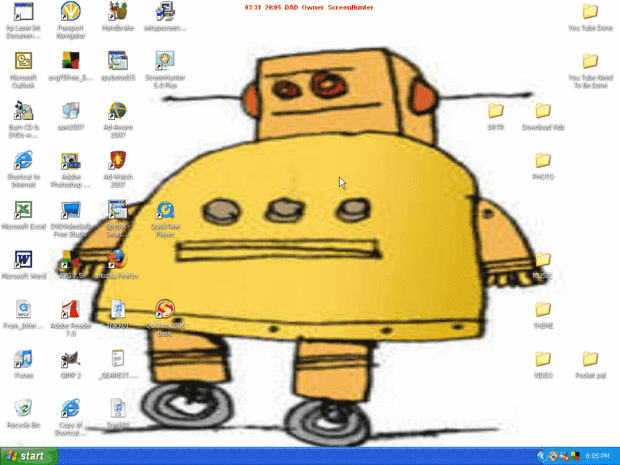Launch Ad-Aware 2007 globe icon
Screen dimensions: 620x465
pyautogui.click(x=118, y=111)
